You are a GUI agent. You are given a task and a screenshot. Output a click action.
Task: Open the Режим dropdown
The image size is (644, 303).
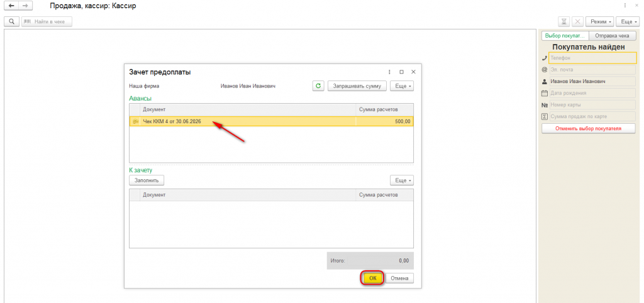599,21
